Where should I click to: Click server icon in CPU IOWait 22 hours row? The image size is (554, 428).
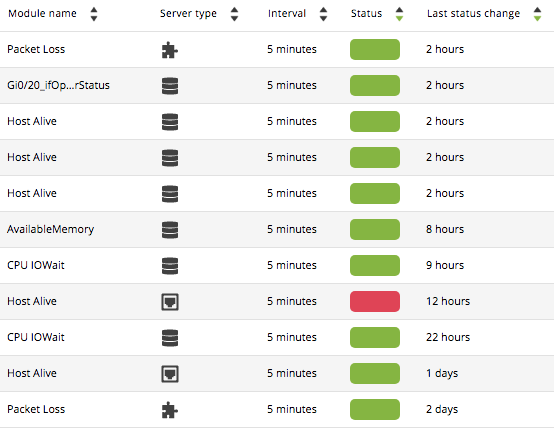pos(170,338)
